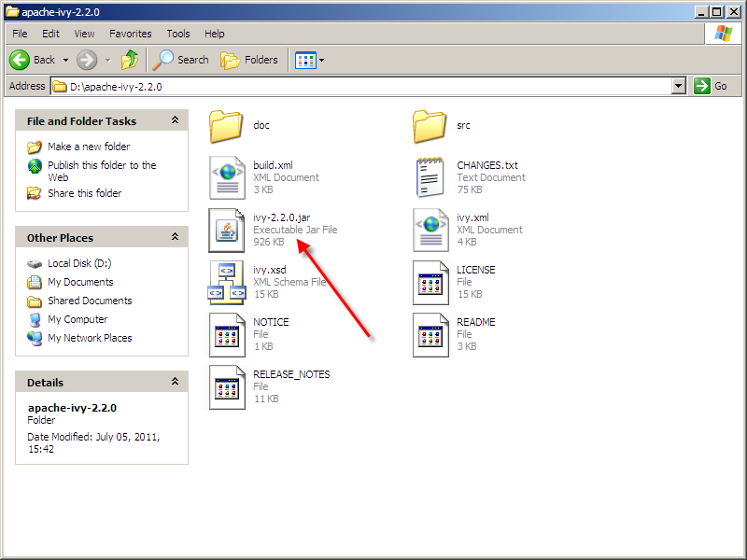Select the RELEASE_NOTES file icon
This screenshot has height=560, width=747.
(x=227, y=387)
